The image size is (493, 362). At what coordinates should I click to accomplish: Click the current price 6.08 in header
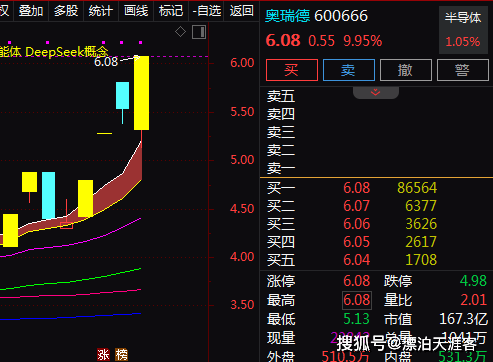coord(283,41)
